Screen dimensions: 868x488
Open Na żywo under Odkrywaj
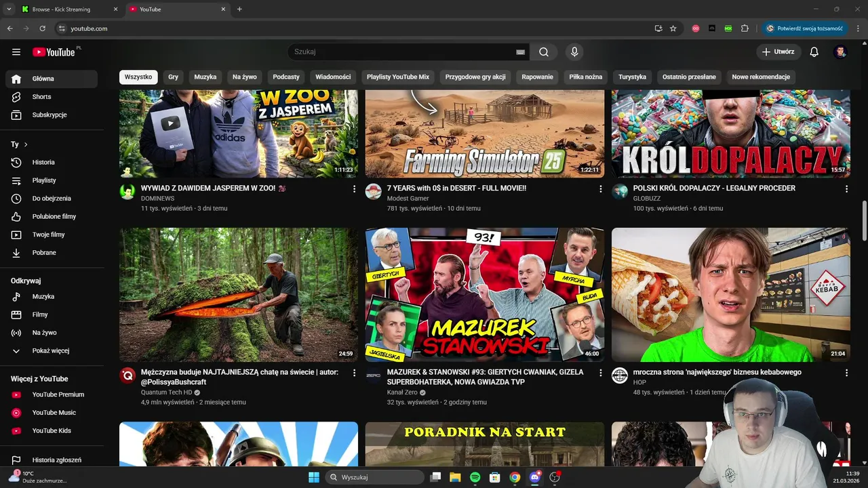(x=52, y=333)
